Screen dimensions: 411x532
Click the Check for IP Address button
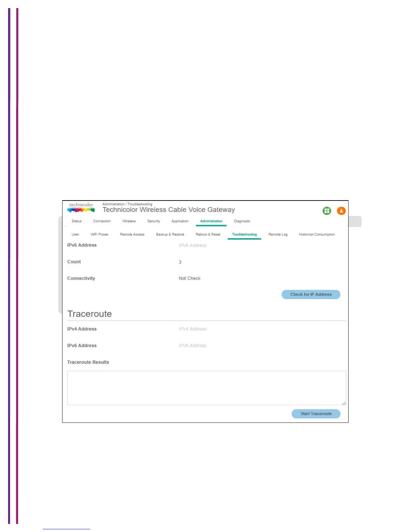[x=311, y=295]
